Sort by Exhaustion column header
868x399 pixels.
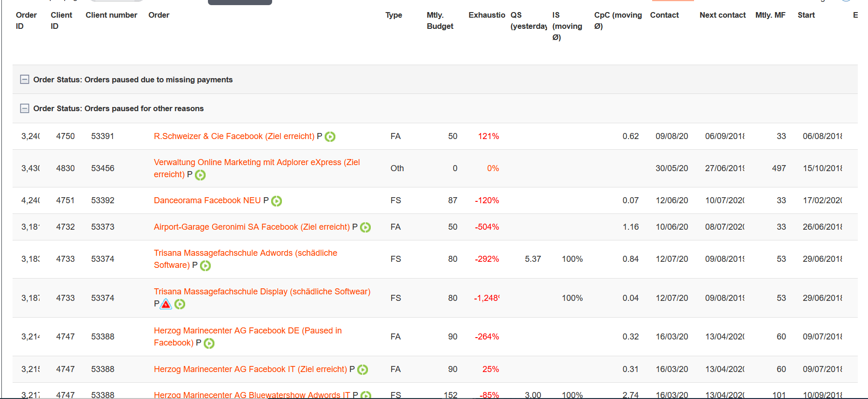point(486,15)
